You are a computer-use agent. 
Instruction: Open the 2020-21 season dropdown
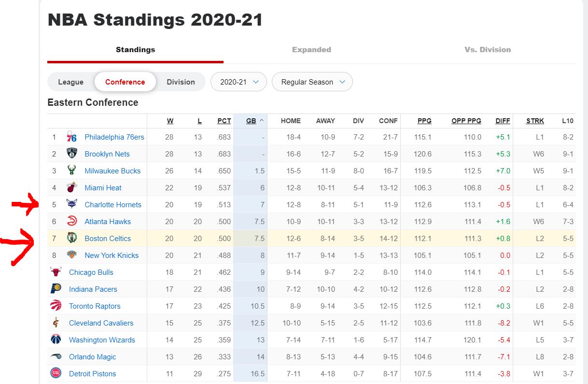coord(238,82)
